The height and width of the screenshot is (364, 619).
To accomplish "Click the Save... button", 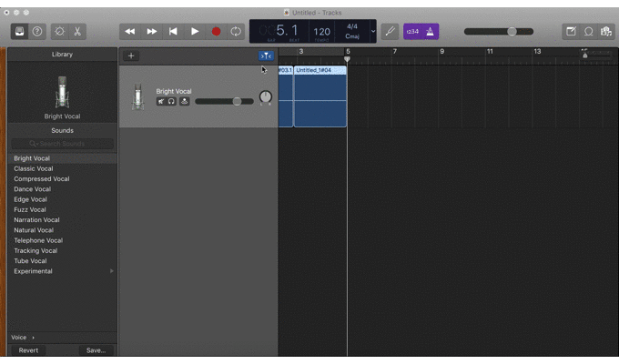I will coord(96,350).
